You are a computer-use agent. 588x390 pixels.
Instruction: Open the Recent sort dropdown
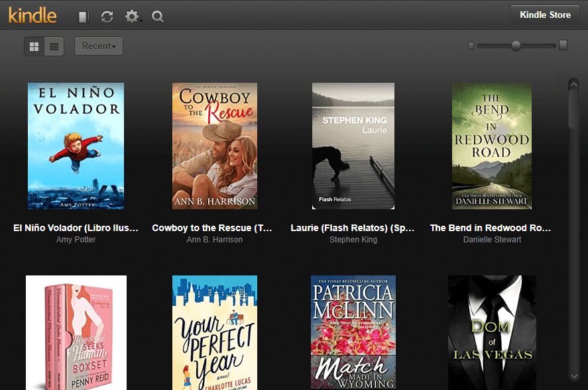(x=99, y=46)
